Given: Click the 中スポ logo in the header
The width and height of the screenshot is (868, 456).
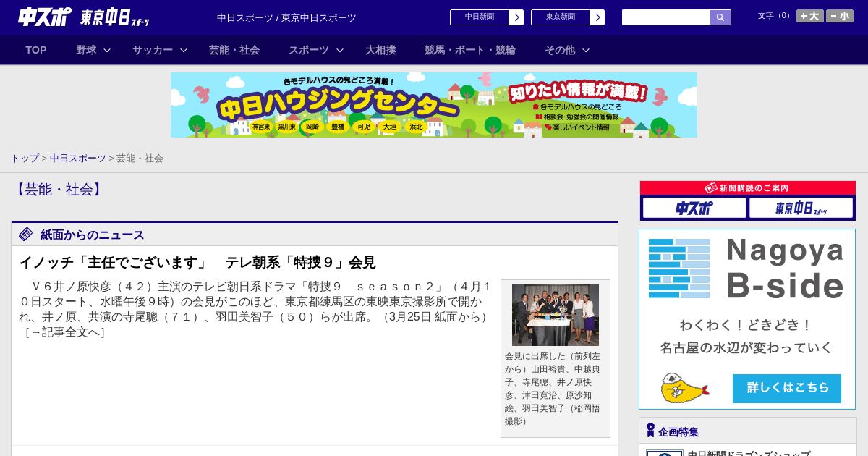Looking at the screenshot, I should [45, 17].
